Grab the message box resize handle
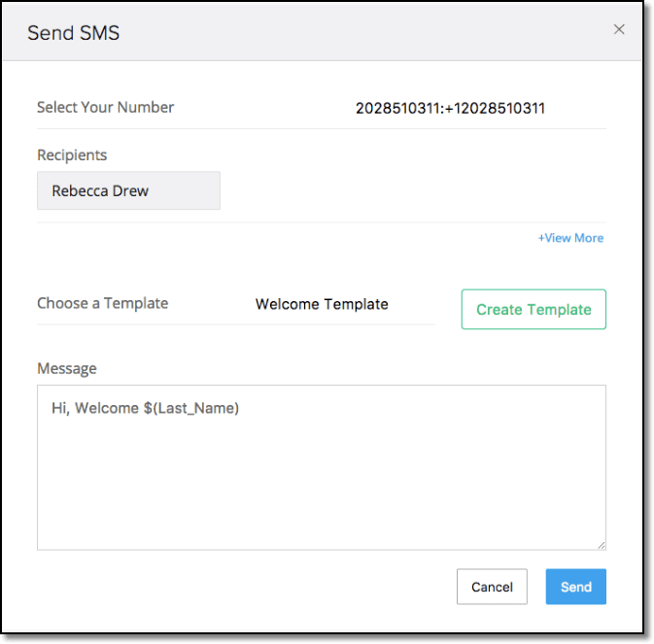Screen dimensions: 654x644 pos(601,545)
